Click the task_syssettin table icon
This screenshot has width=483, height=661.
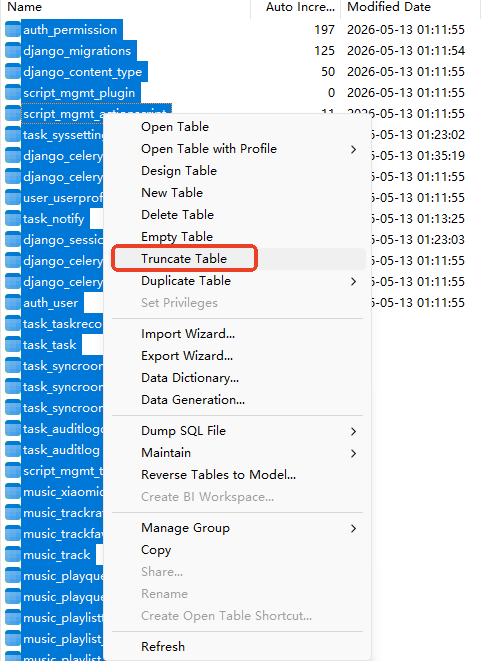(13, 135)
